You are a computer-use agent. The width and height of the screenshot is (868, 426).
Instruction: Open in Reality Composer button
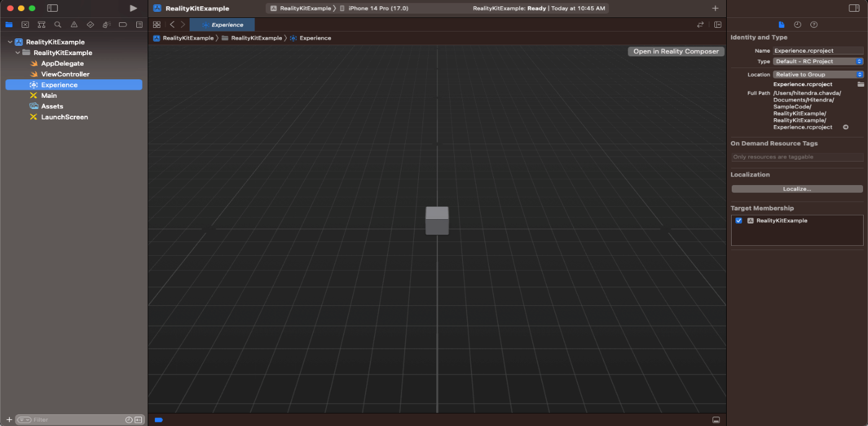676,51
